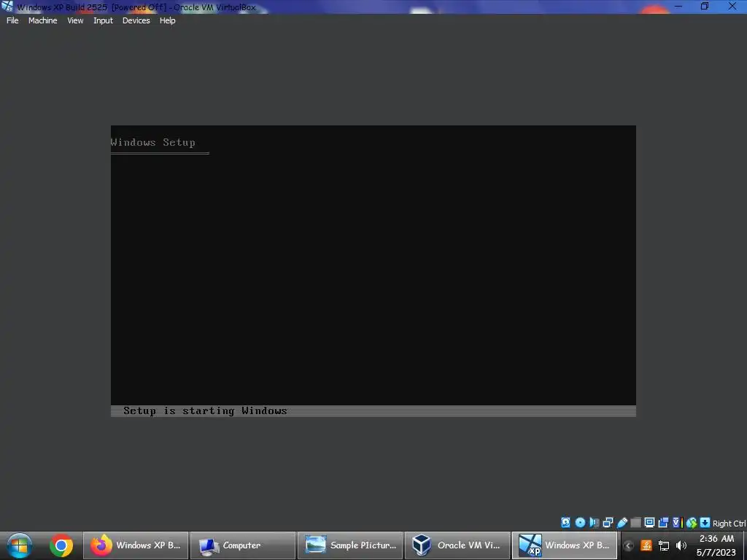Click the orange Java tray icon

coord(646,545)
